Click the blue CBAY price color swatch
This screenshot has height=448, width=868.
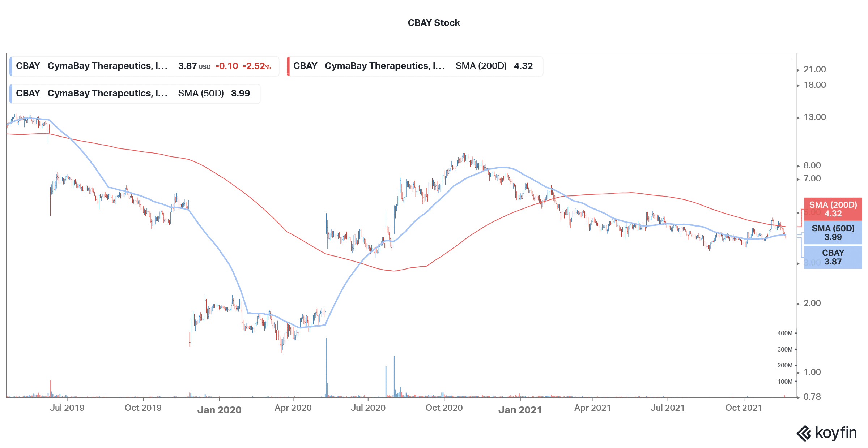(x=11, y=66)
